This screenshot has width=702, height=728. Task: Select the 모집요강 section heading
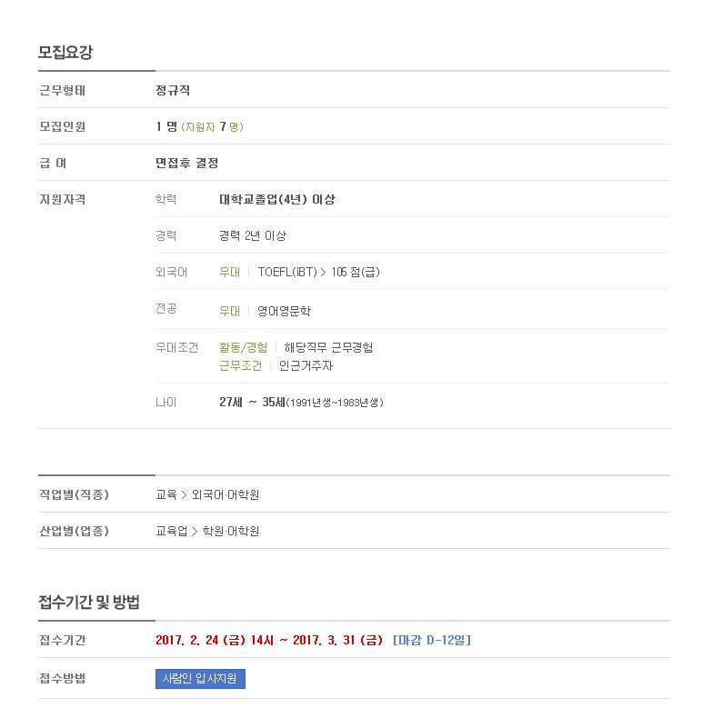coord(65,52)
